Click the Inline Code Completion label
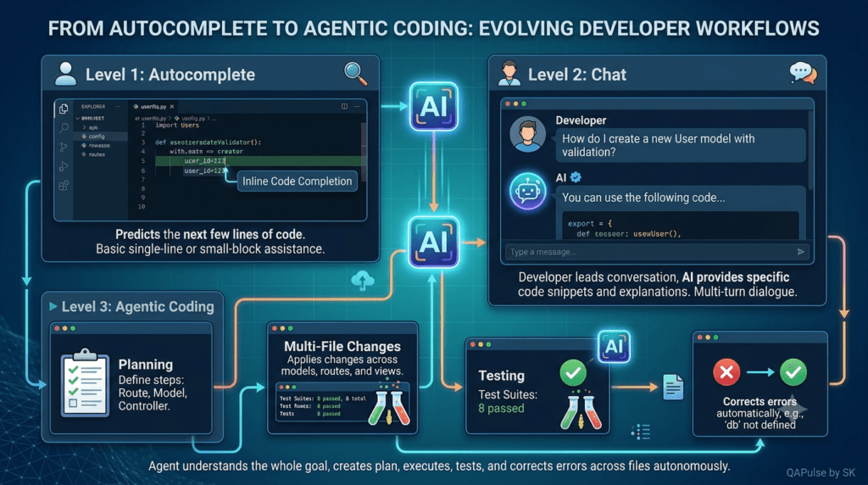868x485 pixels. coord(298,181)
